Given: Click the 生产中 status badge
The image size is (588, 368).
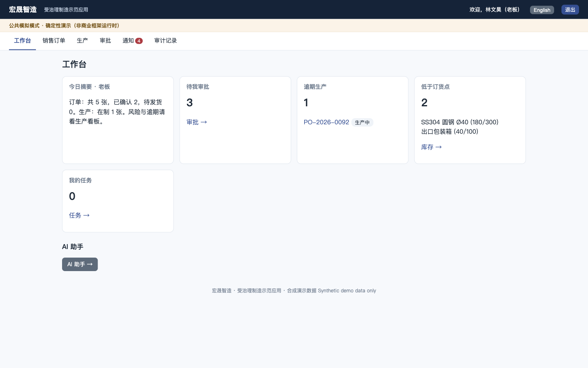Looking at the screenshot, I should tap(362, 123).
